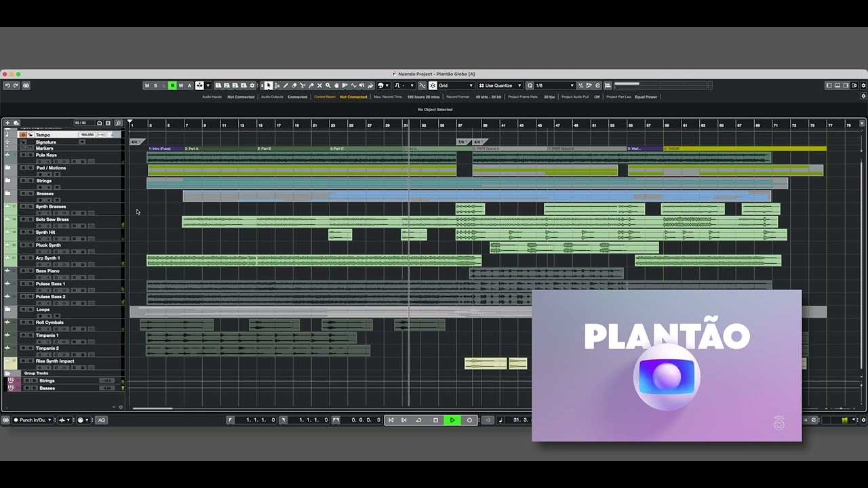The image size is (868, 488).
Task: Toggle the orange Tempo track activate button
Action: [23, 135]
